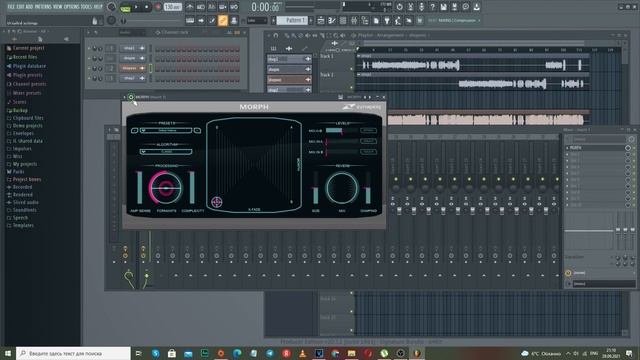This screenshot has height=360, width=640.
Task: Click the plugin picker plug icon
Action: [x=387, y=20]
